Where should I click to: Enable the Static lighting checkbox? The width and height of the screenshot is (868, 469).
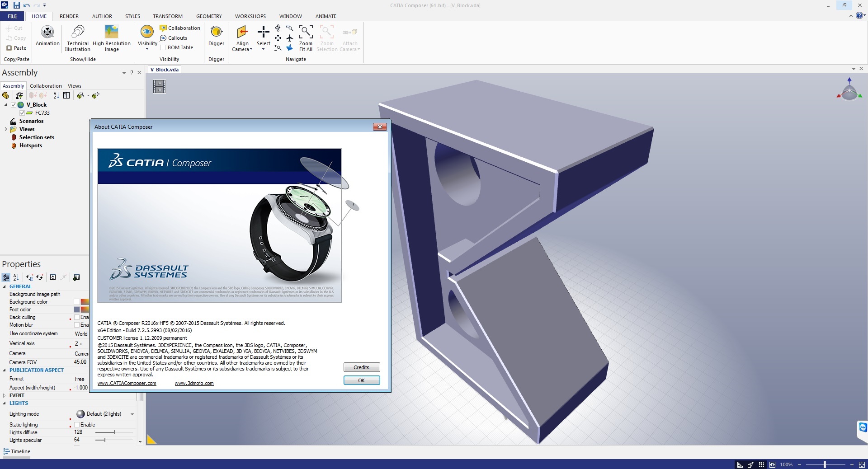click(77, 425)
